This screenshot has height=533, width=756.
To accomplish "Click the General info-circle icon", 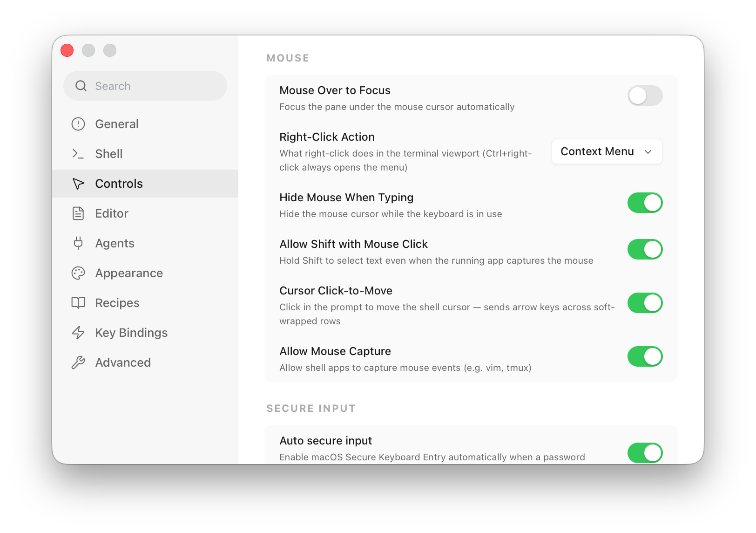I will coord(78,124).
